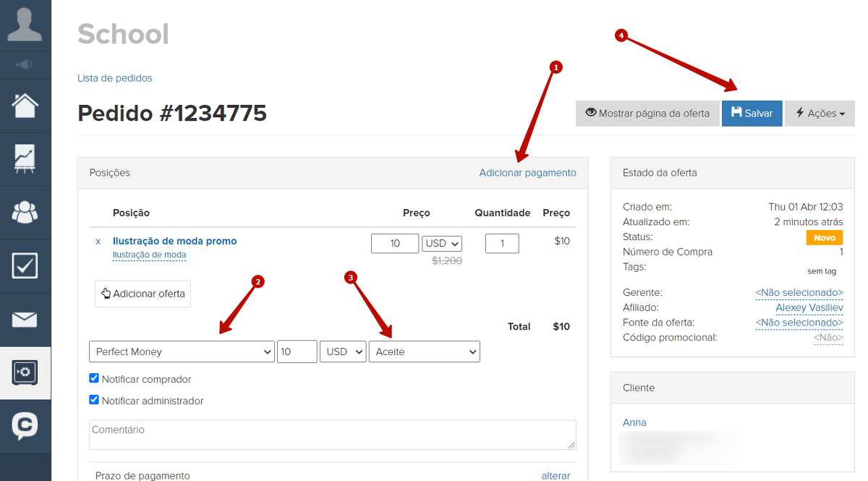Open the Perfect Money payment method dropdown
Screen dimensions: 868x481
tap(182, 352)
